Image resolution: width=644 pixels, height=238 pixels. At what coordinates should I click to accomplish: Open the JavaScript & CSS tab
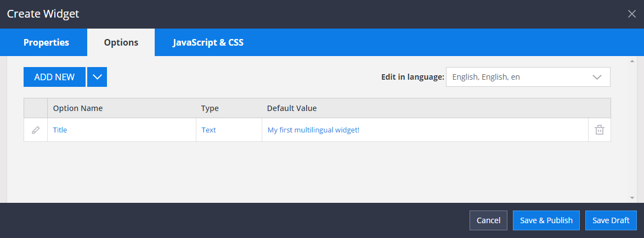click(x=208, y=42)
